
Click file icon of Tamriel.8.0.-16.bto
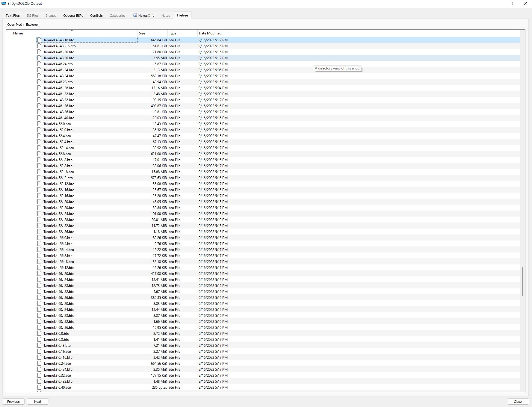(x=39, y=357)
